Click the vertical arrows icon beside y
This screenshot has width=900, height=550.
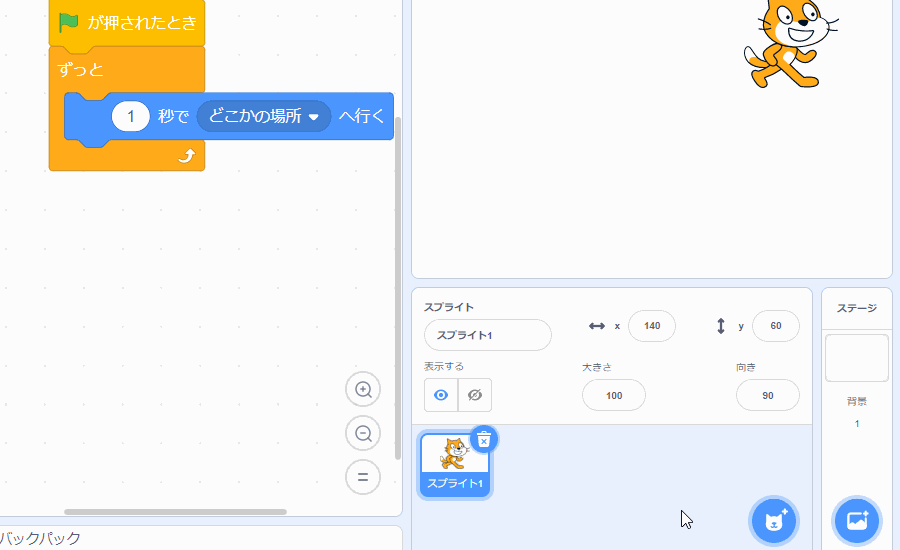click(721, 326)
